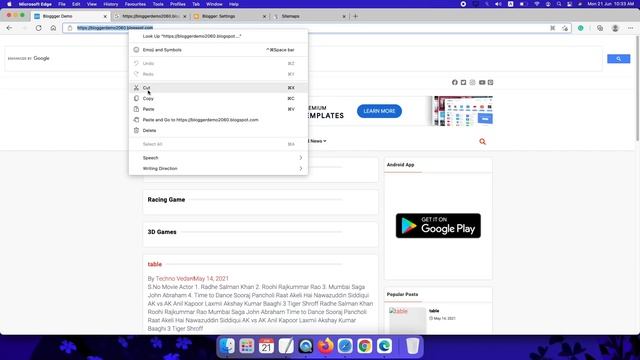
Task: Open Edge settings and more menu
Action: tap(631, 28)
